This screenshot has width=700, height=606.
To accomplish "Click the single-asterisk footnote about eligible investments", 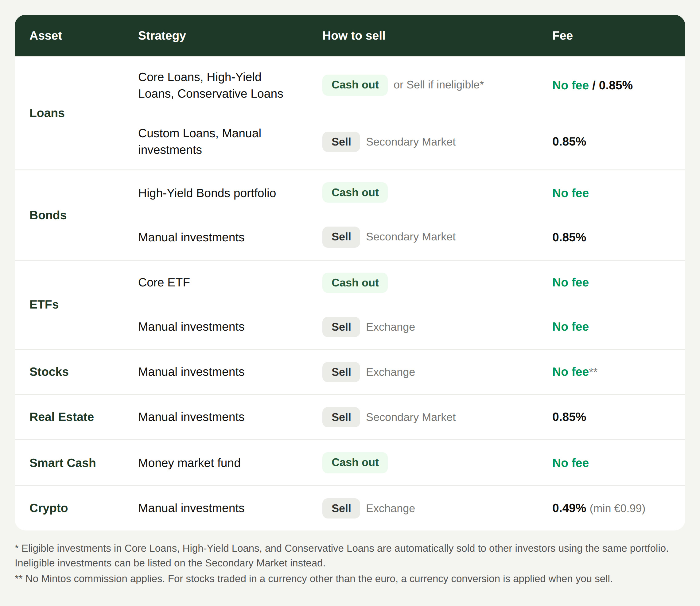I will [x=341, y=556].
